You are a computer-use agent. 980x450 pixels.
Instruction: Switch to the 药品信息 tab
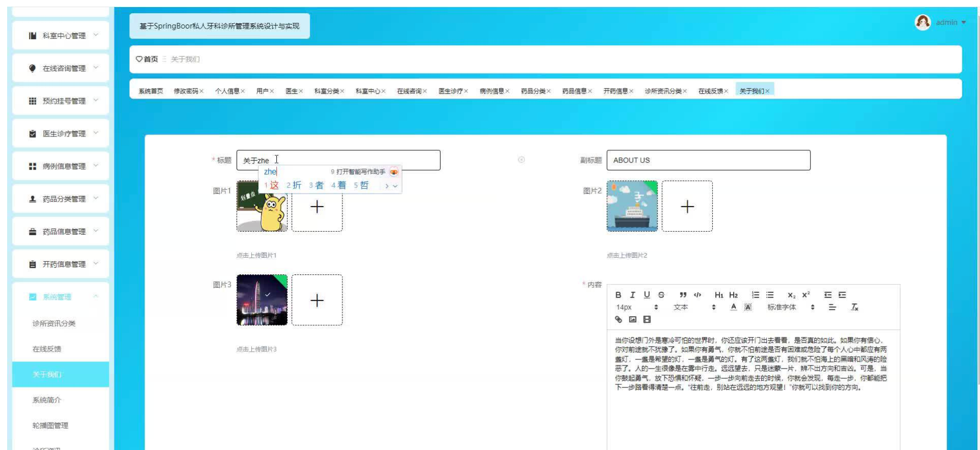point(574,91)
